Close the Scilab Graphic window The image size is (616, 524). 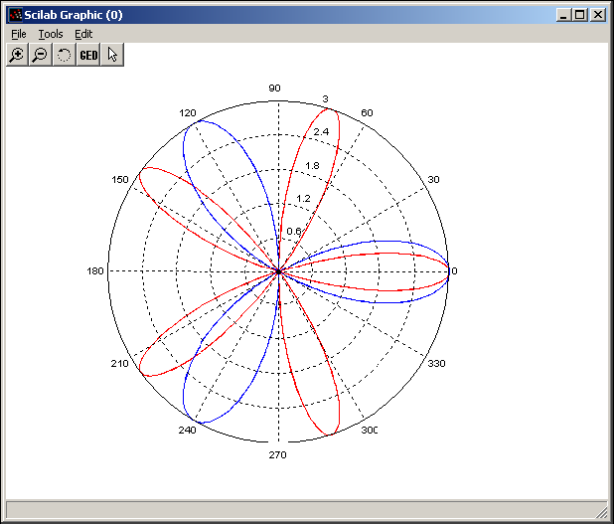pos(598,15)
